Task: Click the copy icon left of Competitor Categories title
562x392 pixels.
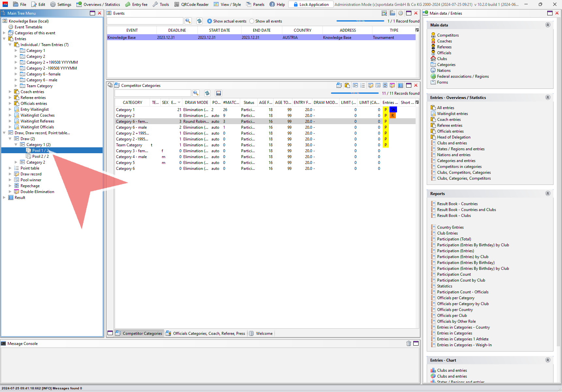Action: [x=110, y=85]
